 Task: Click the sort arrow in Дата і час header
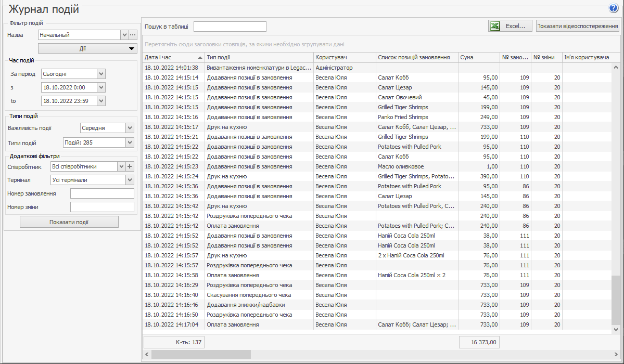coord(200,58)
